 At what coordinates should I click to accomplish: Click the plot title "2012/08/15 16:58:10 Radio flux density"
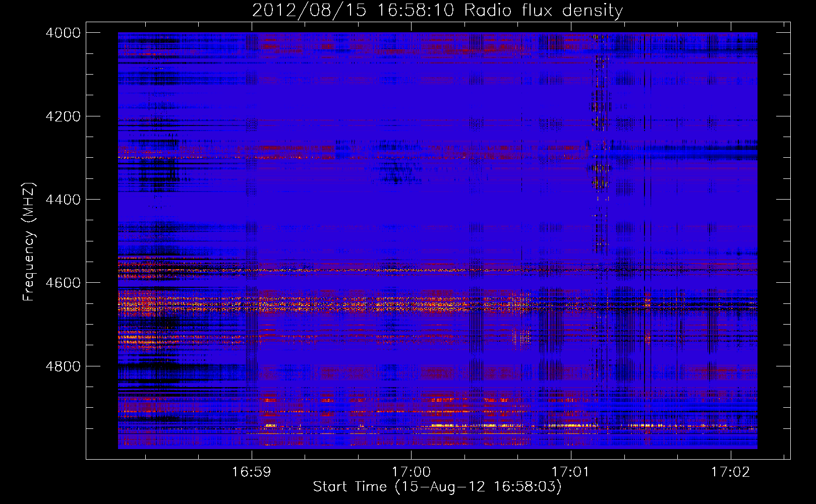(437, 11)
